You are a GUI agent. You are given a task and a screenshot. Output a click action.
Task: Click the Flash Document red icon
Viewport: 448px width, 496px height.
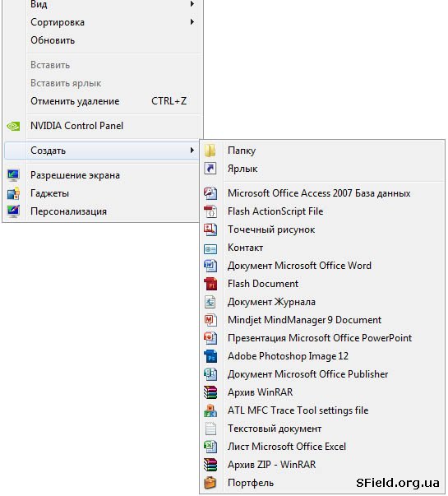coord(210,284)
